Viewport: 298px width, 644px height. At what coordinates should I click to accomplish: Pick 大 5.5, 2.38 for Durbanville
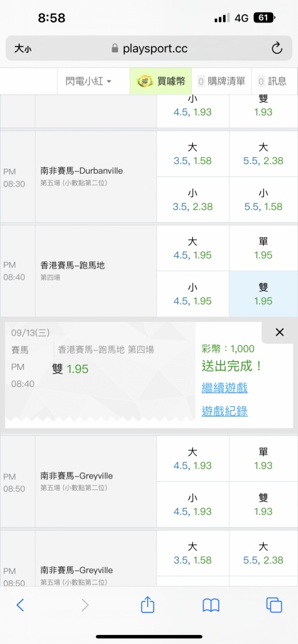(x=263, y=154)
